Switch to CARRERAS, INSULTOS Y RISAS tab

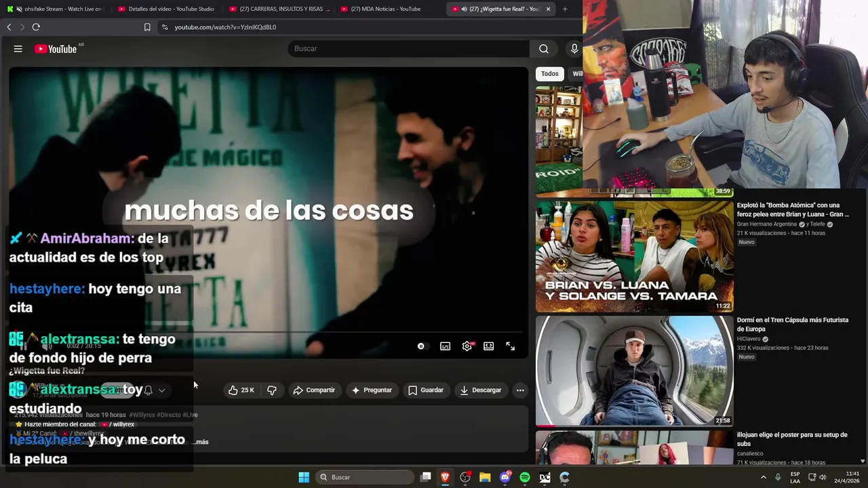(279, 9)
